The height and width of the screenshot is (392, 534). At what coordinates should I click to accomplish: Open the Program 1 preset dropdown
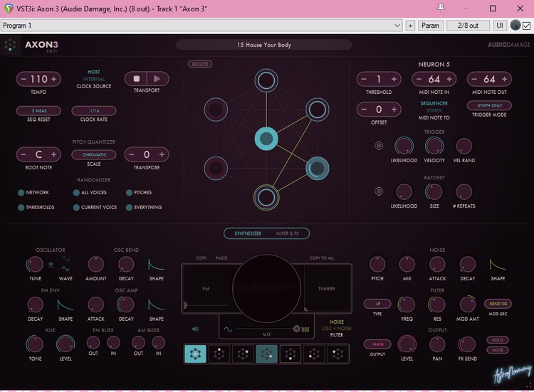201,26
